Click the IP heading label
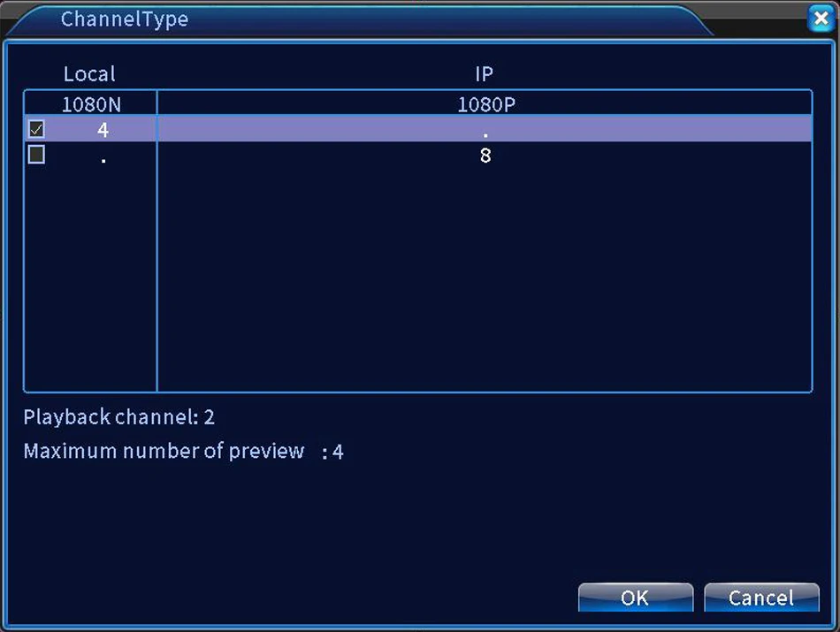Image resolution: width=840 pixels, height=632 pixels. point(485,74)
